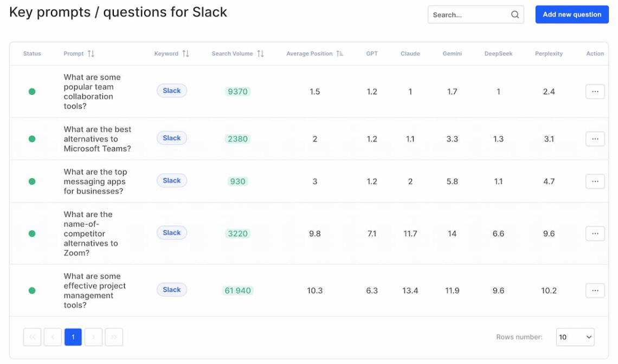Open actions menu for team collaboration tools row
Viewport: 618px width, 364px height.
[595, 92]
